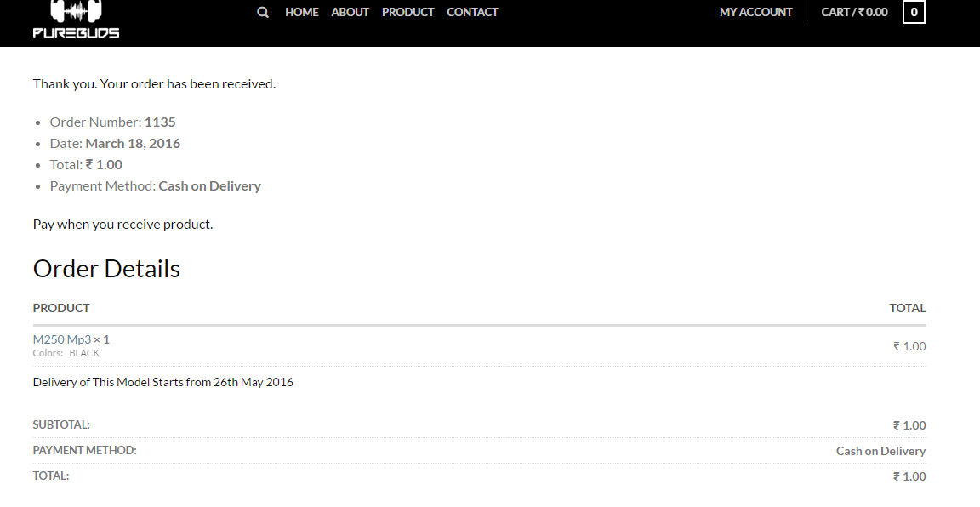
Task: Click Pay when you receive product text
Action: (x=123, y=224)
